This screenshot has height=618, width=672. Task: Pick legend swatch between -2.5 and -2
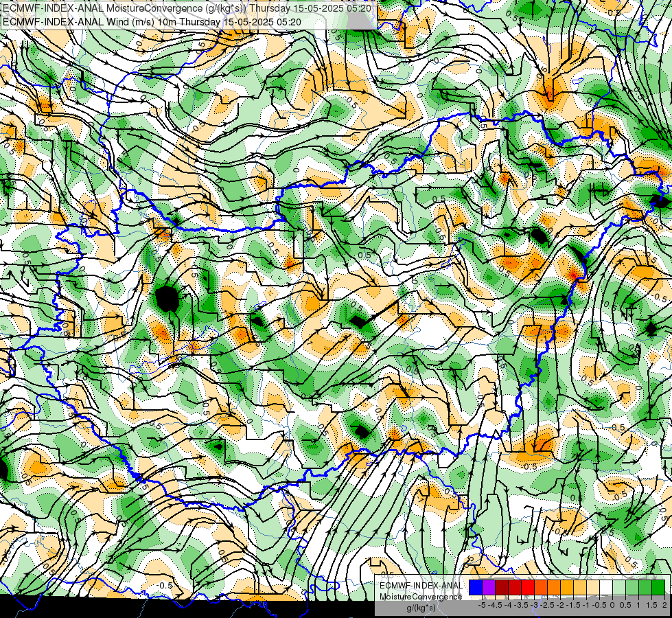pos(554,588)
